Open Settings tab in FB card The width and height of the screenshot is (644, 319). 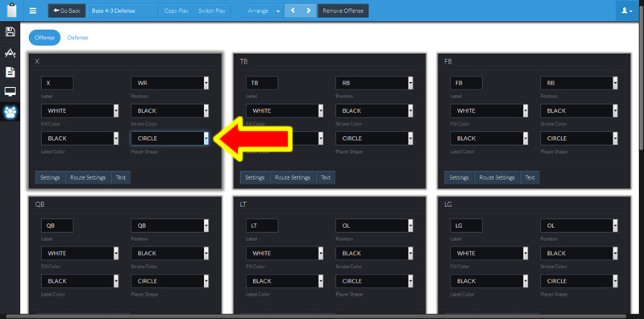(459, 177)
